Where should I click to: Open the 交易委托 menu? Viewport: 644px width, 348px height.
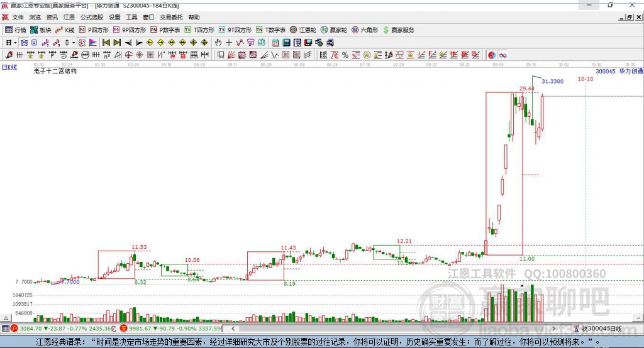click(171, 17)
